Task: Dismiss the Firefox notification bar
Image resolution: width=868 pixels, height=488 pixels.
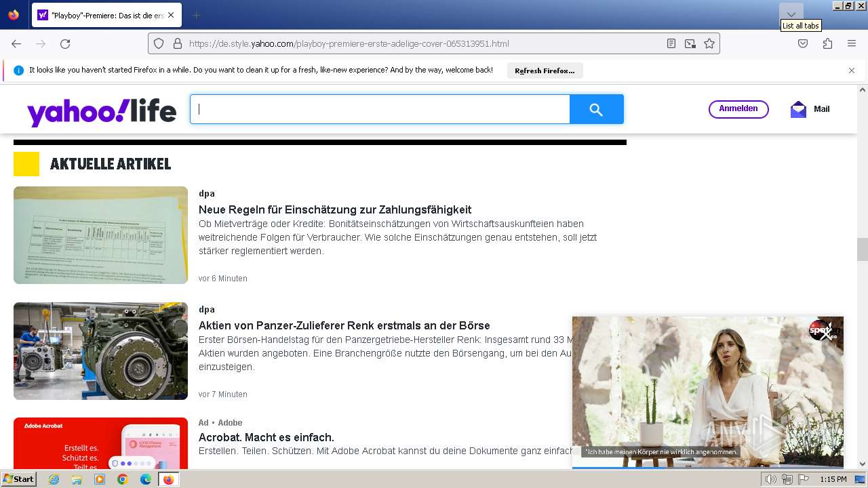Action: tap(852, 70)
